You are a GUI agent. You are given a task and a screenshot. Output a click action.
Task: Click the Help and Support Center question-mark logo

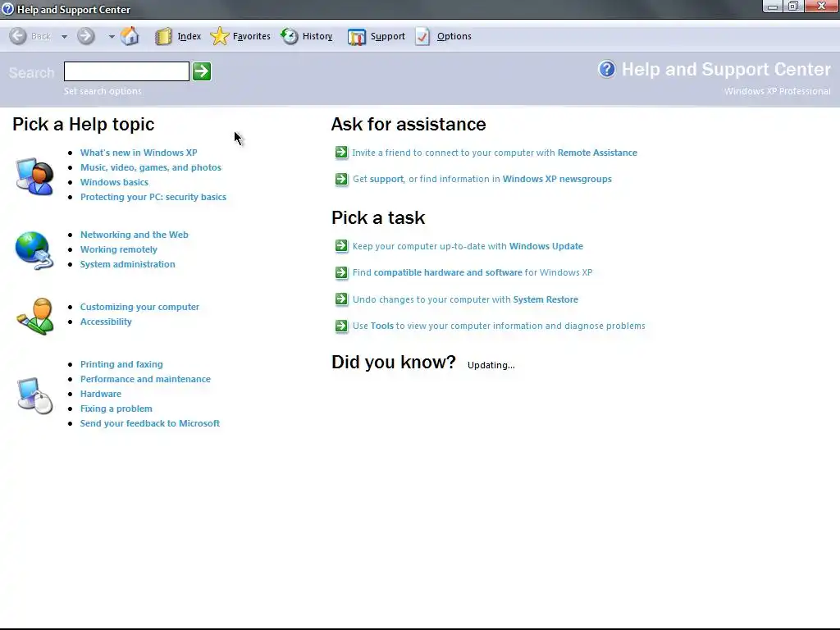coord(607,69)
